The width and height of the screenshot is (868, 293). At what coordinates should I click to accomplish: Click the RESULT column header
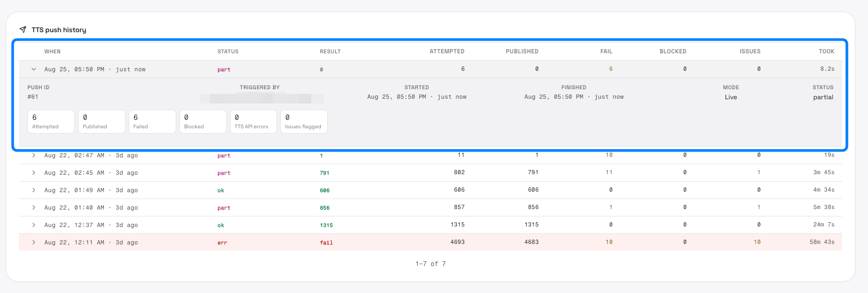pyautogui.click(x=330, y=52)
